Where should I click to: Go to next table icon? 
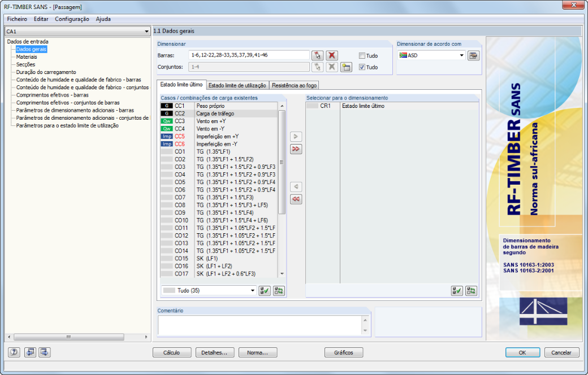pyautogui.click(x=44, y=352)
